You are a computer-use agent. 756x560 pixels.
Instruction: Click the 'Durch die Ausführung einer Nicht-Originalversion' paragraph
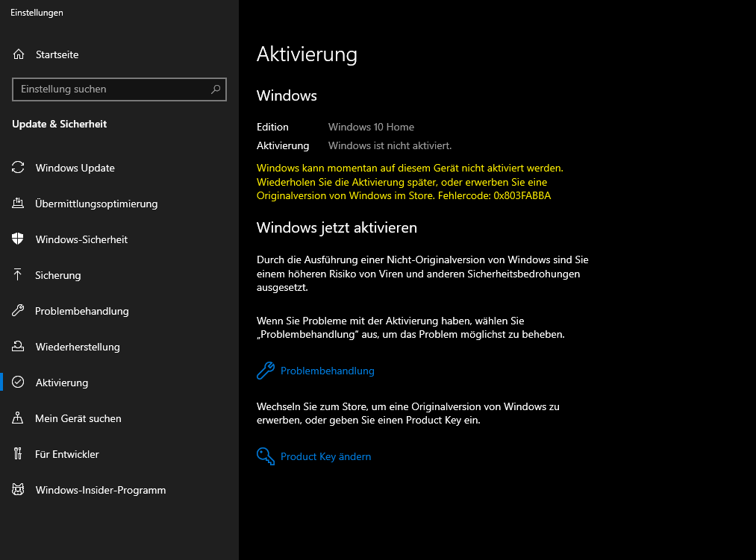[422, 273]
